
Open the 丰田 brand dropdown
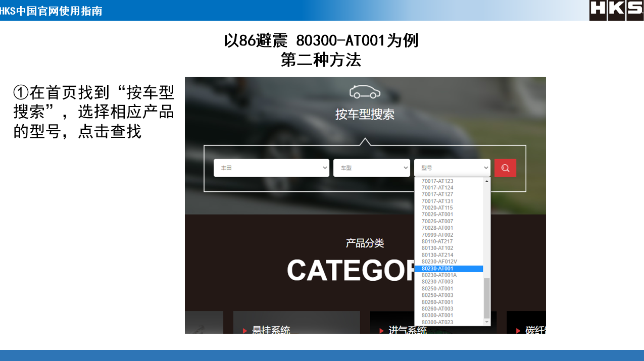coord(271,168)
